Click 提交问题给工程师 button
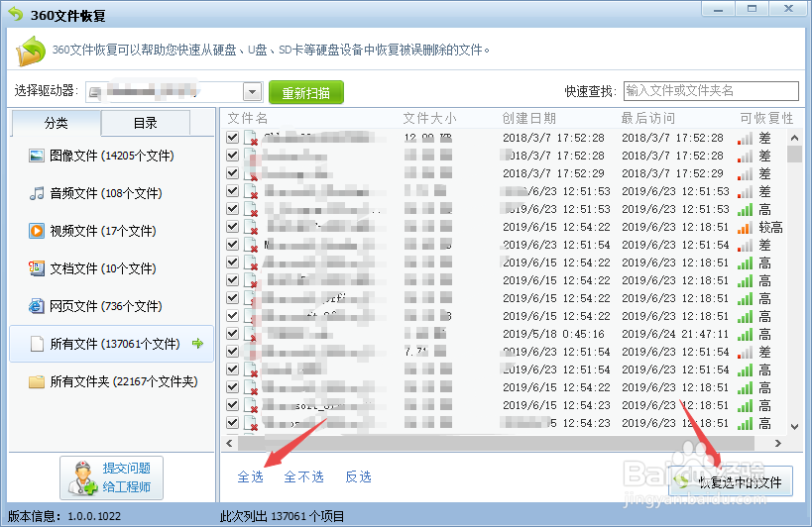Image resolution: width=812 pixels, height=527 pixels. pyautogui.click(x=111, y=477)
